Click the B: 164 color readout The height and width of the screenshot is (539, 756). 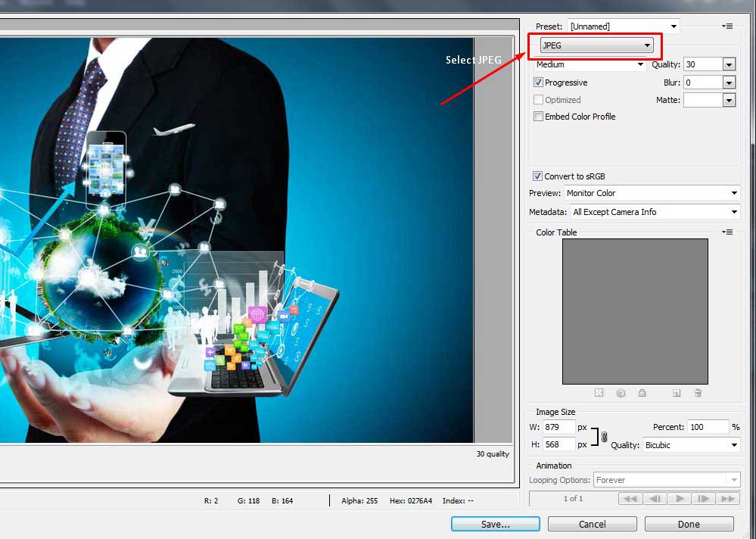pos(282,501)
